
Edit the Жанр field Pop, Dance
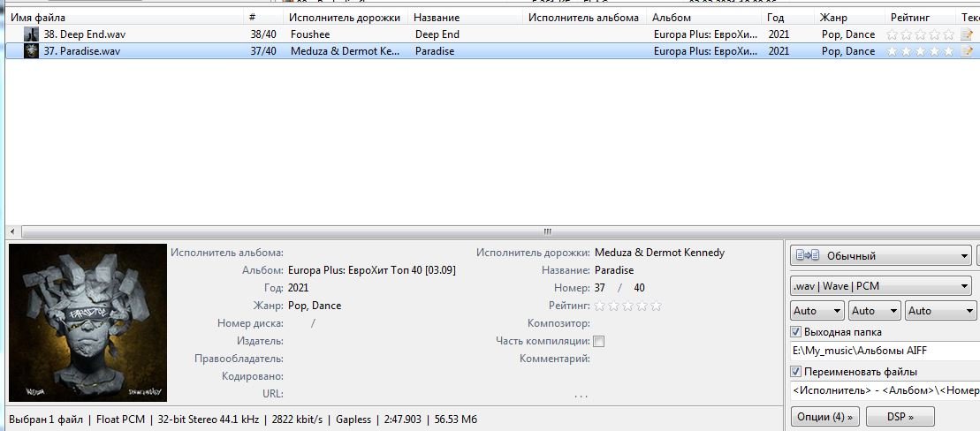pyautogui.click(x=315, y=306)
